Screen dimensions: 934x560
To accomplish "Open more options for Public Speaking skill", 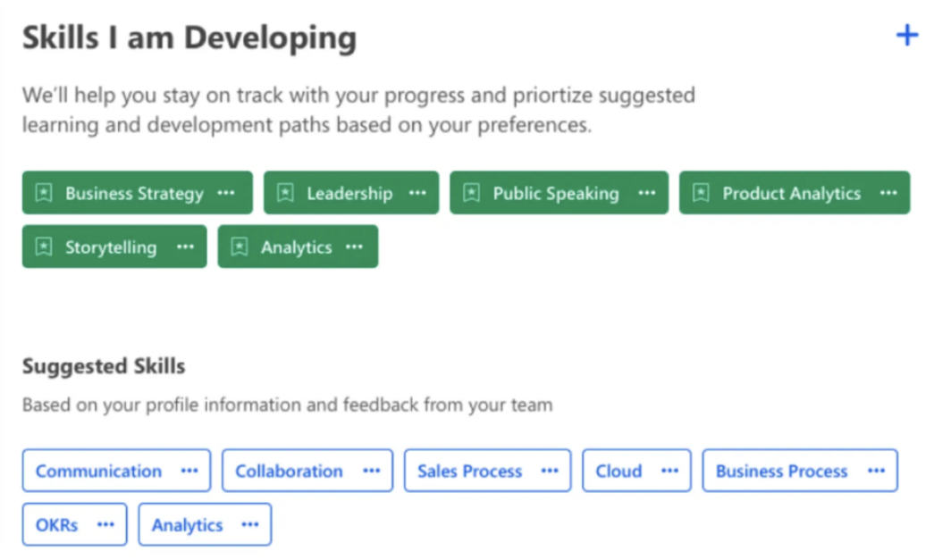I will tap(646, 193).
